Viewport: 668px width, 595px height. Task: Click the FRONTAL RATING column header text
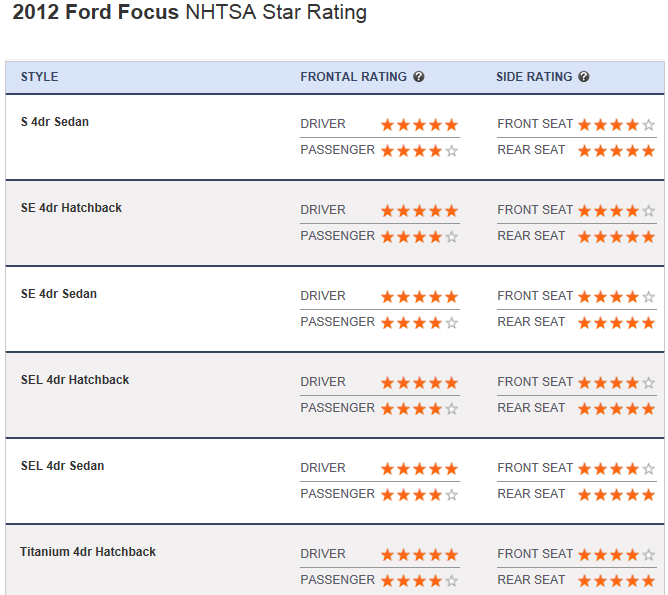coord(353,77)
